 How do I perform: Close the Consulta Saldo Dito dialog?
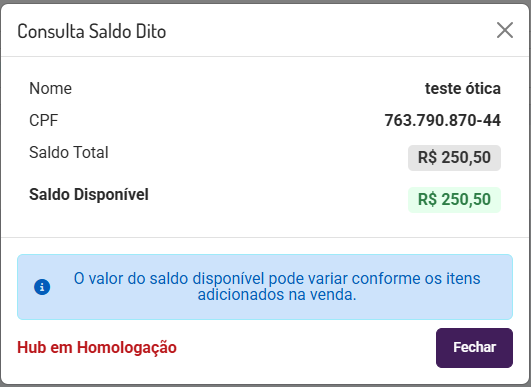click(x=505, y=30)
